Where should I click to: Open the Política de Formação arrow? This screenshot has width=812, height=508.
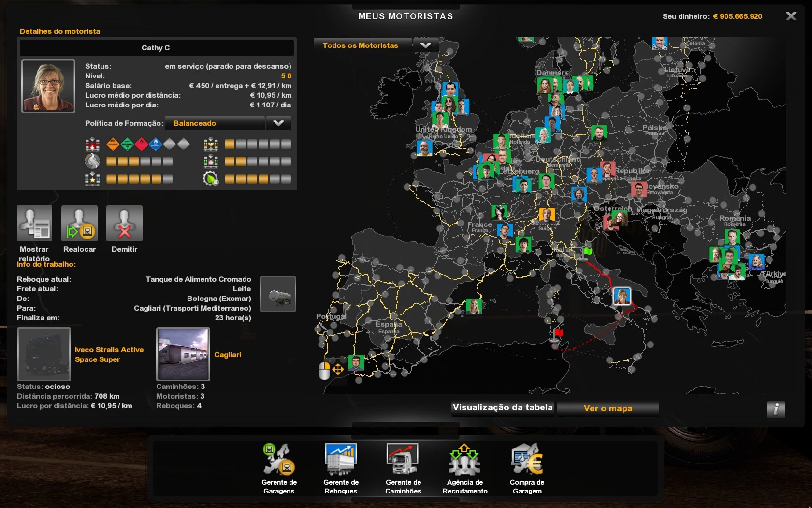278,123
